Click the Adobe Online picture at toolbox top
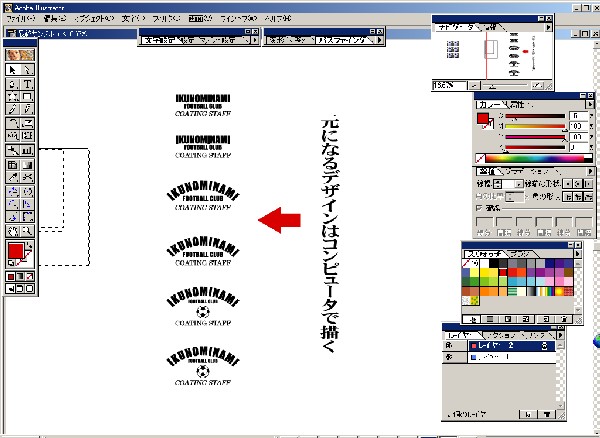 click(20, 55)
